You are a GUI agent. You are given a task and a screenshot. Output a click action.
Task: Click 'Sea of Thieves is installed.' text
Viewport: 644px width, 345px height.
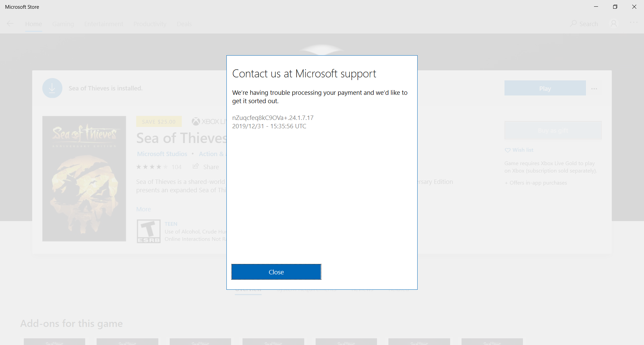coord(106,88)
